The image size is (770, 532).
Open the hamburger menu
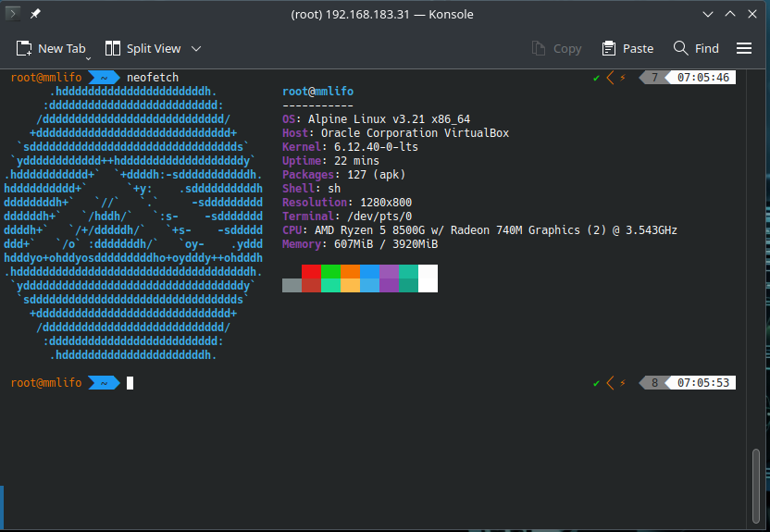[744, 48]
